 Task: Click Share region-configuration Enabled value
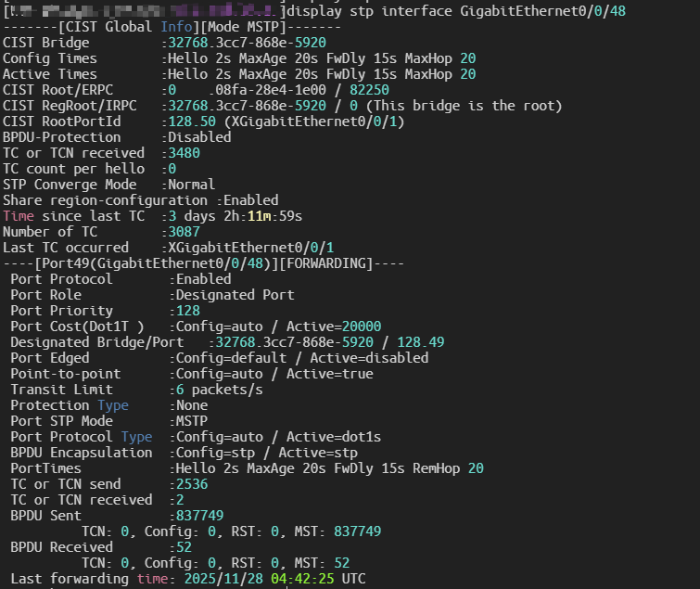[x=250, y=200]
